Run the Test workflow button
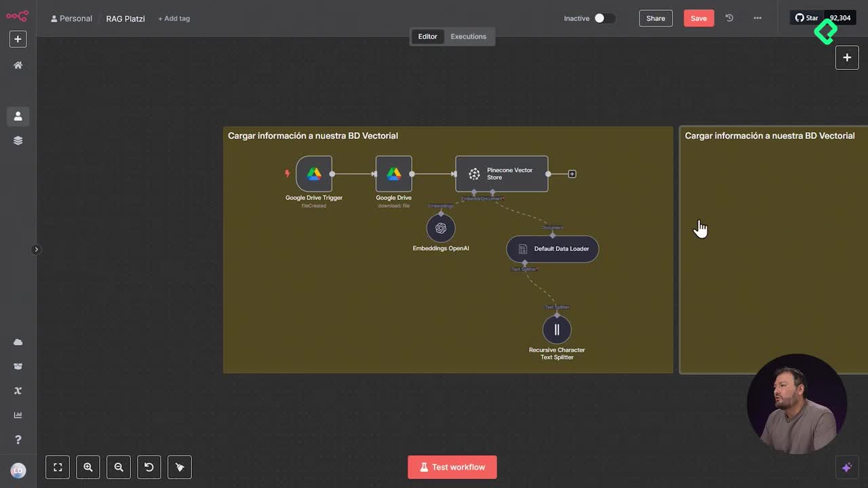This screenshot has width=868, height=488. [x=452, y=467]
